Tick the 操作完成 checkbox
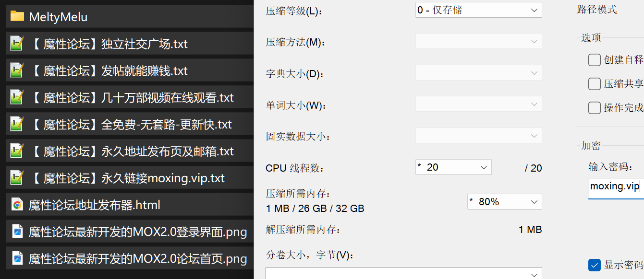Image resolution: width=644 pixels, height=279 pixels. [595, 107]
